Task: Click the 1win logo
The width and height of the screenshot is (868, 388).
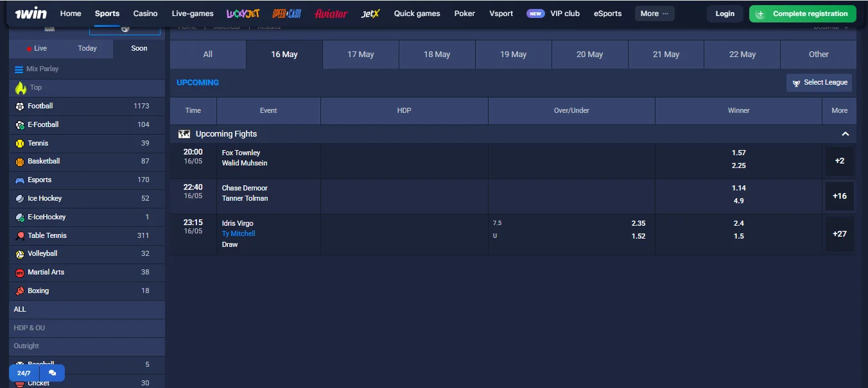Action: point(32,13)
